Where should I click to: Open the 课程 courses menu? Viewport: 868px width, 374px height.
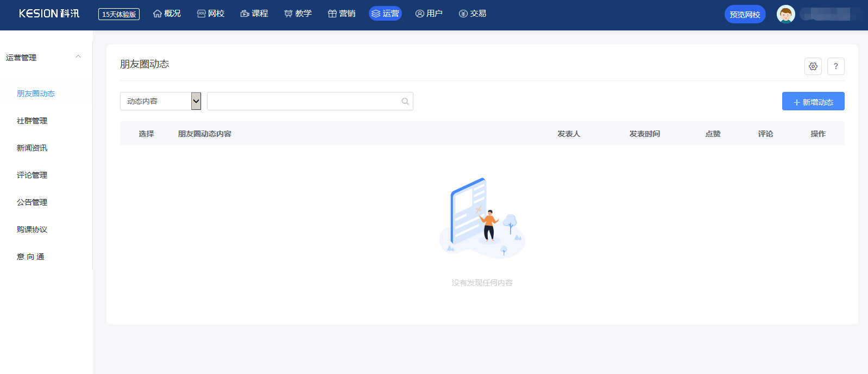[x=254, y=14]
